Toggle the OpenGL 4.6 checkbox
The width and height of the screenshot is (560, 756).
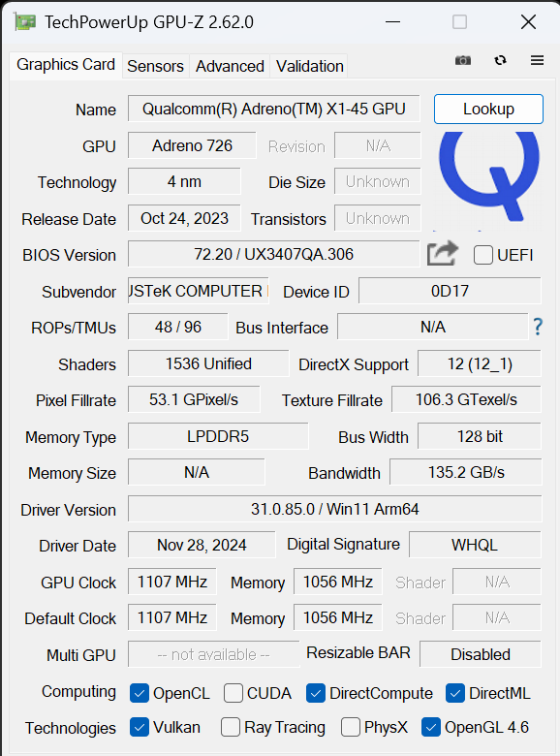point(431,727)
